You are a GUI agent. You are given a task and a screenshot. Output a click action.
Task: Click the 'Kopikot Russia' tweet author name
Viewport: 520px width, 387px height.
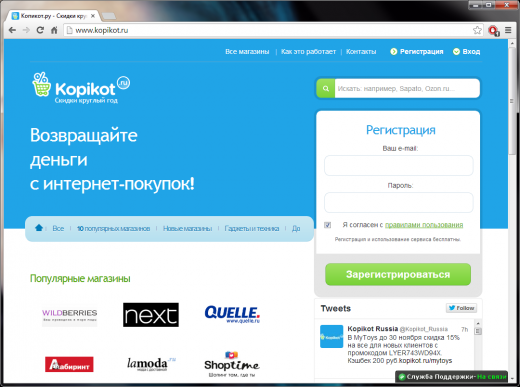[x=373, y=329]
